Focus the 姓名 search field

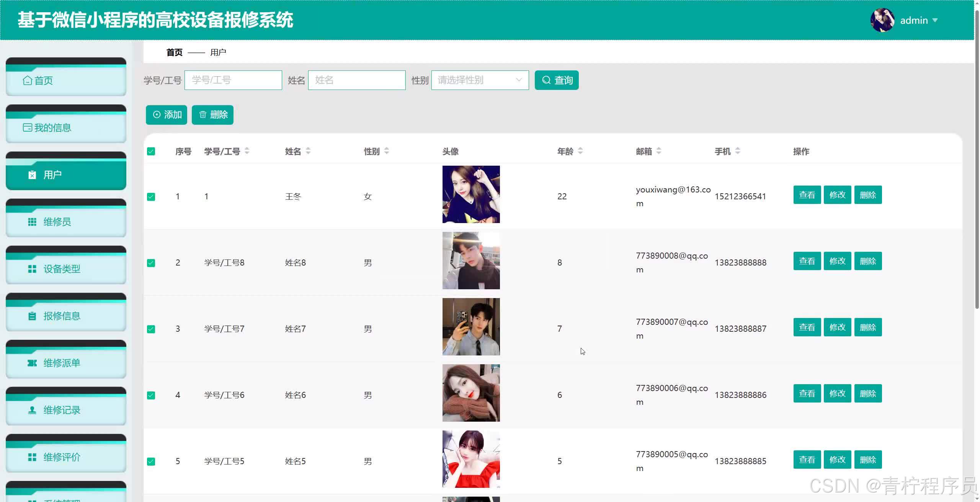pyautogui.click(x=357, y=80)
